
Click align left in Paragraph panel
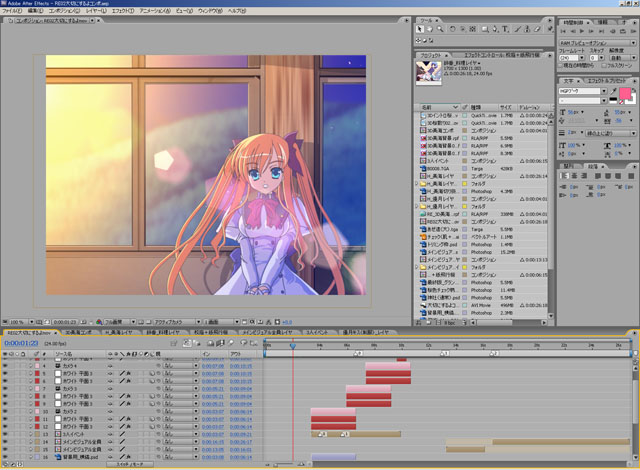pos(564,176)
